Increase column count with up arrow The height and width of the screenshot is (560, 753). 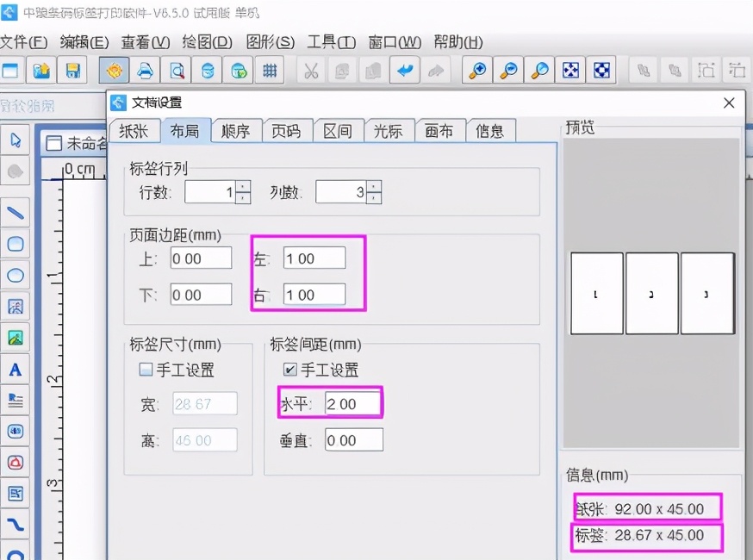click(x=374, y=186)
